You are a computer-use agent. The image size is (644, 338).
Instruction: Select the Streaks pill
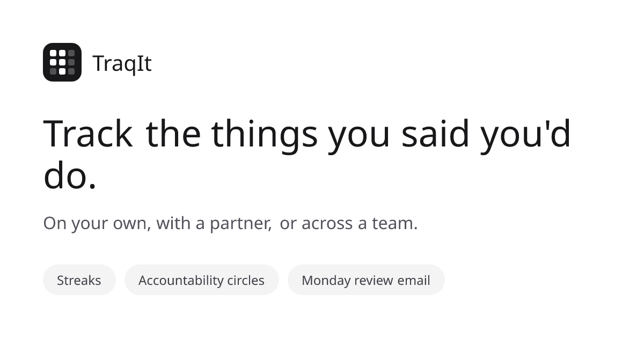tap(79, 280)
